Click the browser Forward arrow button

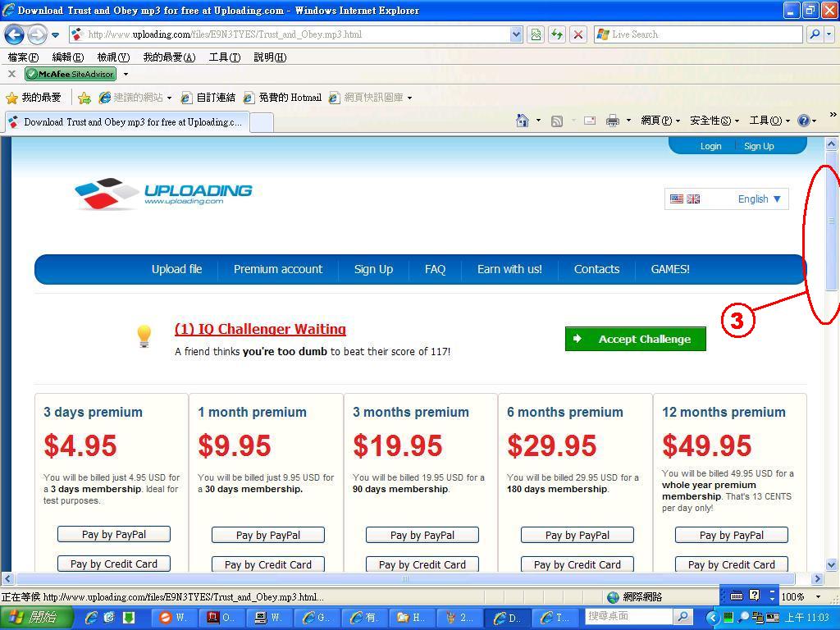[36, 34]
